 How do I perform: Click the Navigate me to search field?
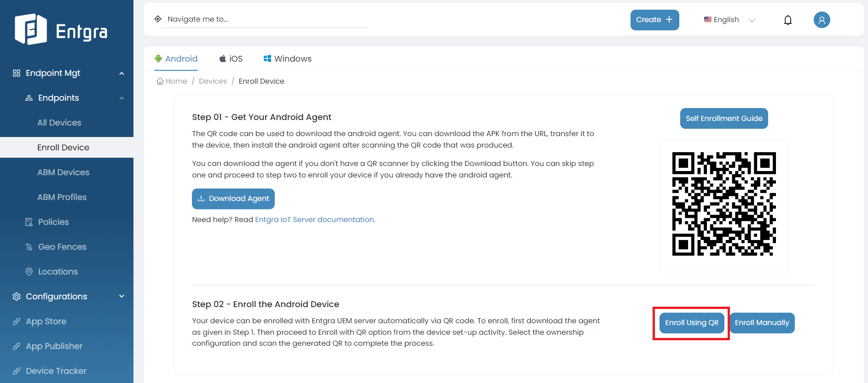265,19
